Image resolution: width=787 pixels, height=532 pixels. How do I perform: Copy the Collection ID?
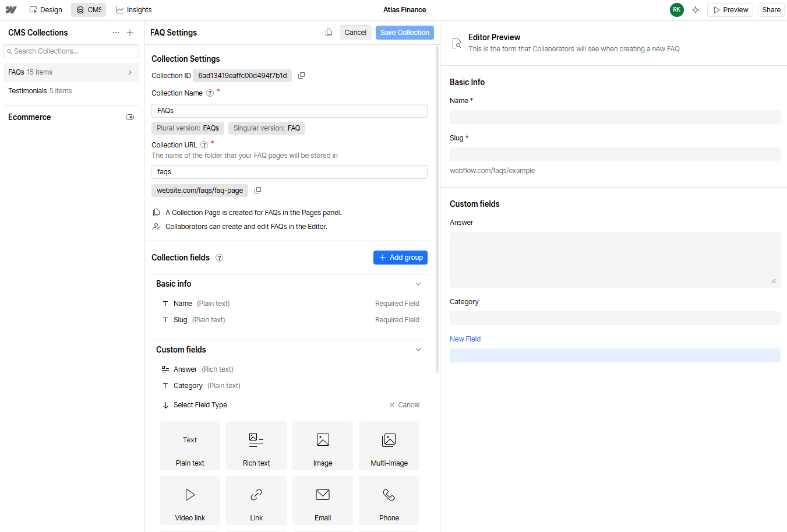(302, 76)
